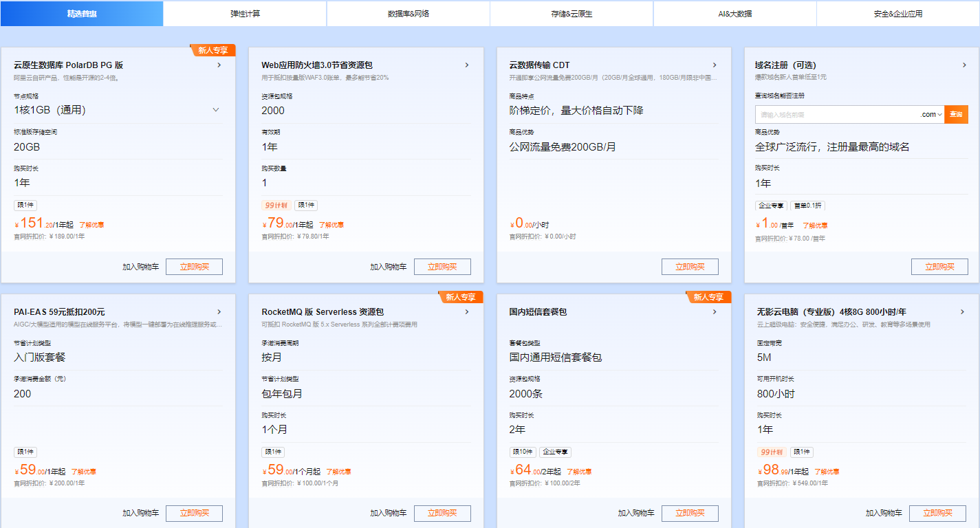
Task: Click the 新人专享 badge on 国内短信套餐包 card
Action: pos(709,297)
